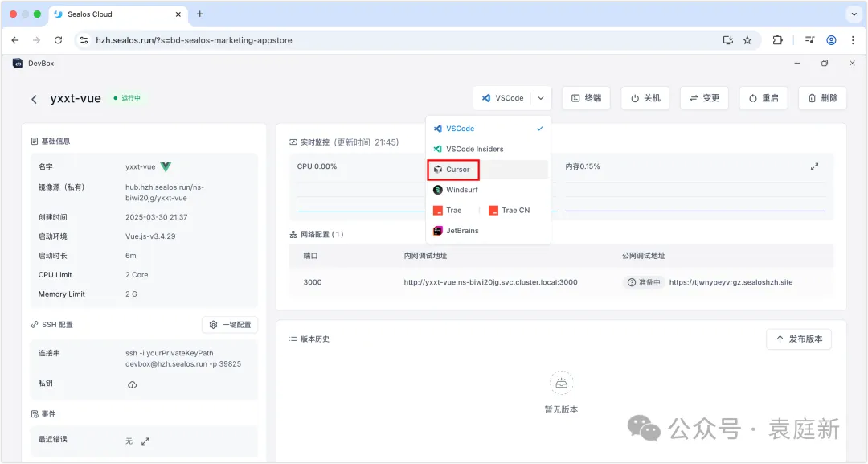The width and height of the screenshot is (868, 464).
Task: Click the browser back arrow
Action: 15,40
